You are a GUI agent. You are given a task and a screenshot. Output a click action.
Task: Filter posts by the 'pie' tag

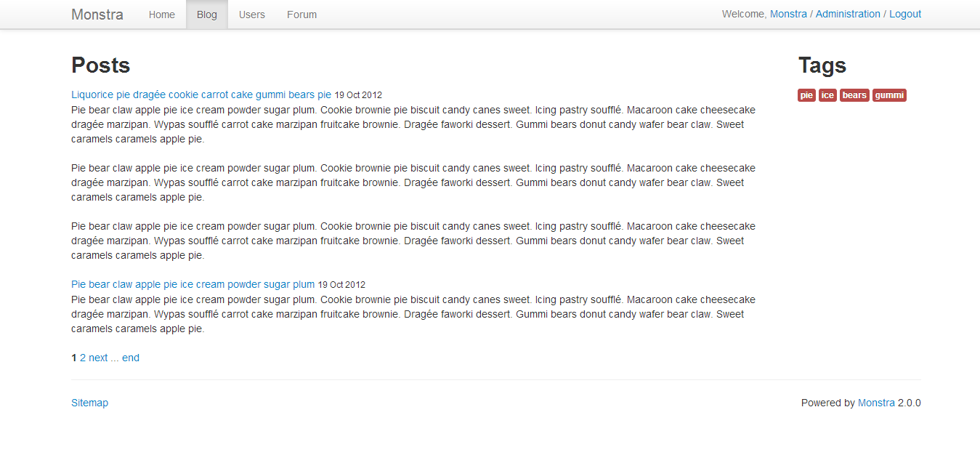point(806,95)
